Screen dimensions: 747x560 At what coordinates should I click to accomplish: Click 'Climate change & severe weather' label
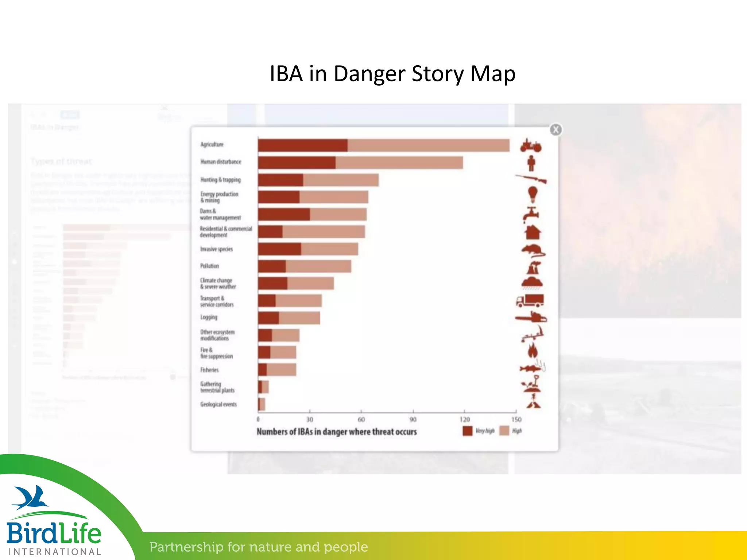pyautogui.click(x=218, y=283)
